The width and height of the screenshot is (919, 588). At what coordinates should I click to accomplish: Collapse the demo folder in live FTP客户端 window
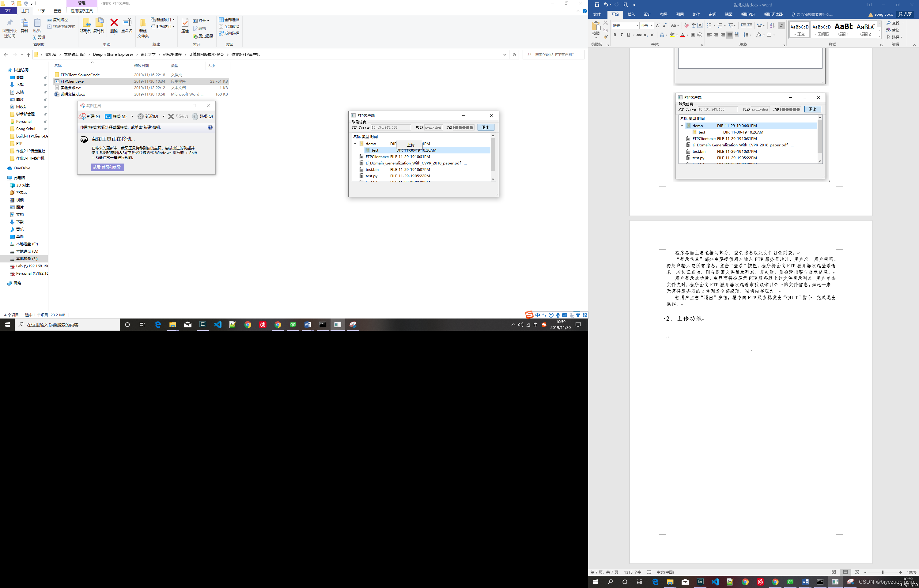pos(355,144)
